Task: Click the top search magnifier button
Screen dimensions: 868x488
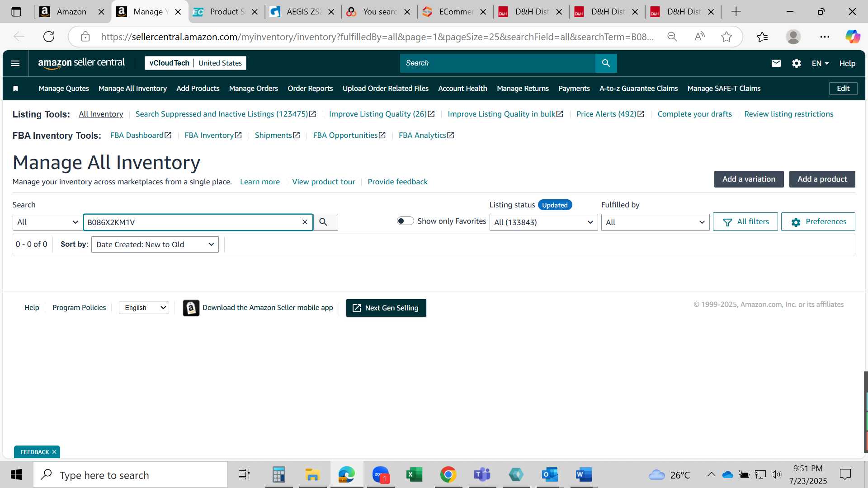Action: tap(606, 63)
